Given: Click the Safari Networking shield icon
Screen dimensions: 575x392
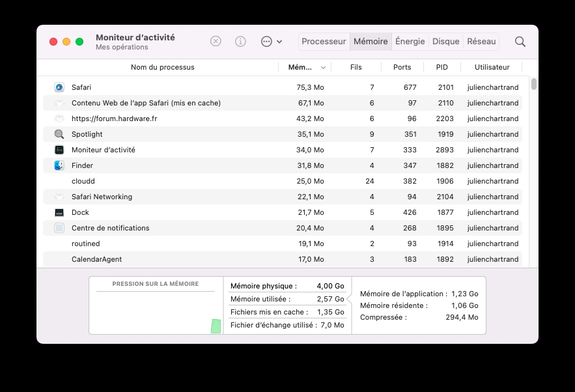Looking at the screenshot, I should tap(59, 197).
